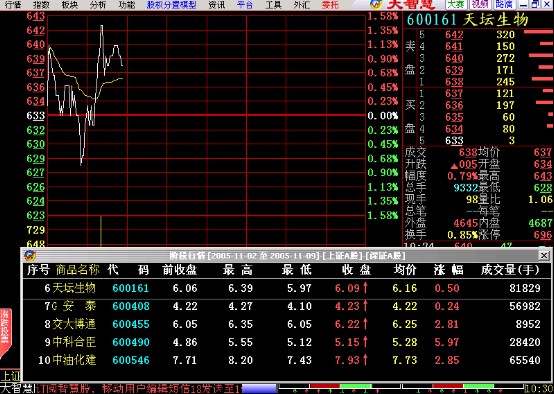Click the 大赛 button in title bar
The width and height of the screenshot is (554, 394).
coord(455,4)
